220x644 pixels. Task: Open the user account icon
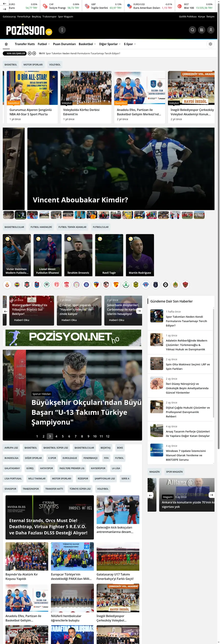point(211,30)
